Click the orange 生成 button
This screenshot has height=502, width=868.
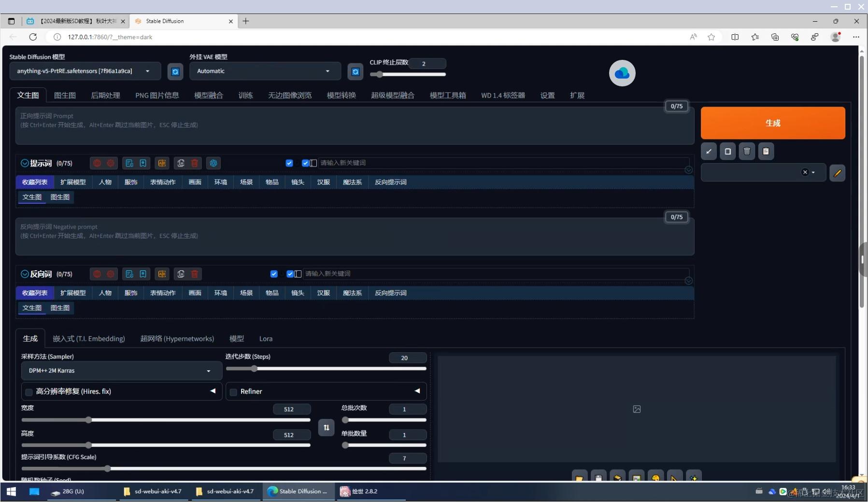point(773,123)
